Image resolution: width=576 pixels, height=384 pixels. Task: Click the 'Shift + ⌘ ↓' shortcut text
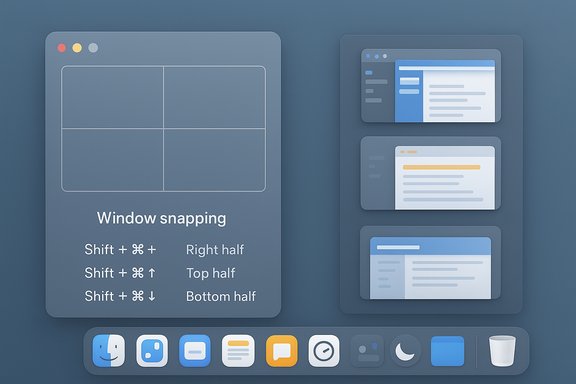(120, 296)
